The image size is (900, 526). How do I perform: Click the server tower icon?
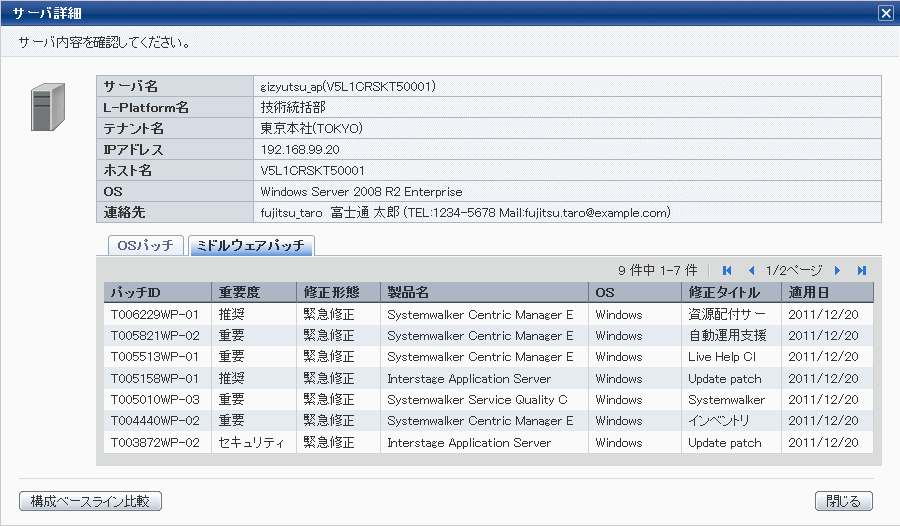click(48, 107)
